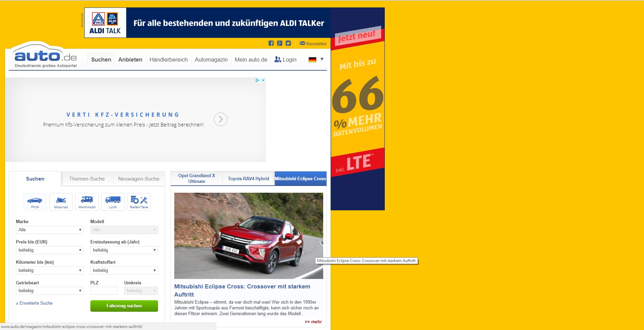Open the Mein auto.de menu item
The height and width of the screenshot is (330, 644).
(x=251, y=60)
